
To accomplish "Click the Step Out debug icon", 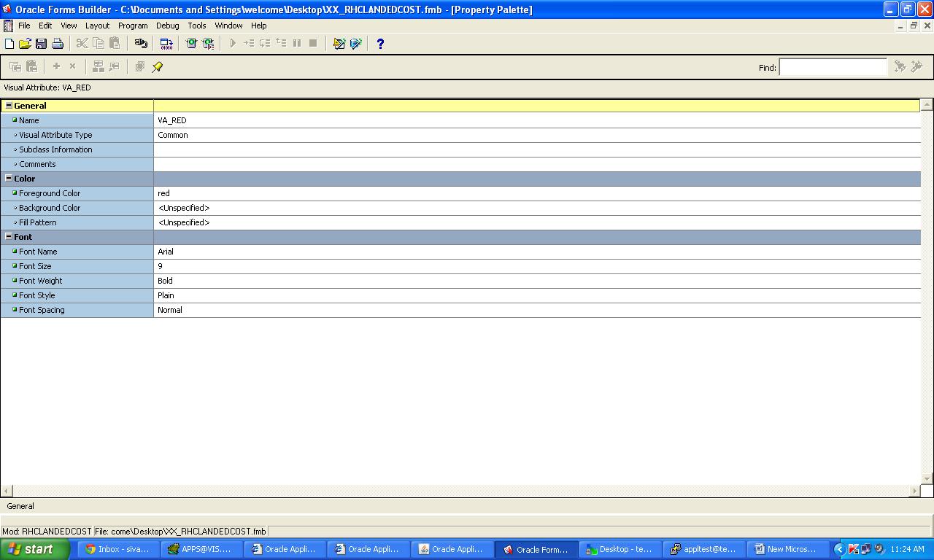I will pyautogui.click(x=281, y=44).
